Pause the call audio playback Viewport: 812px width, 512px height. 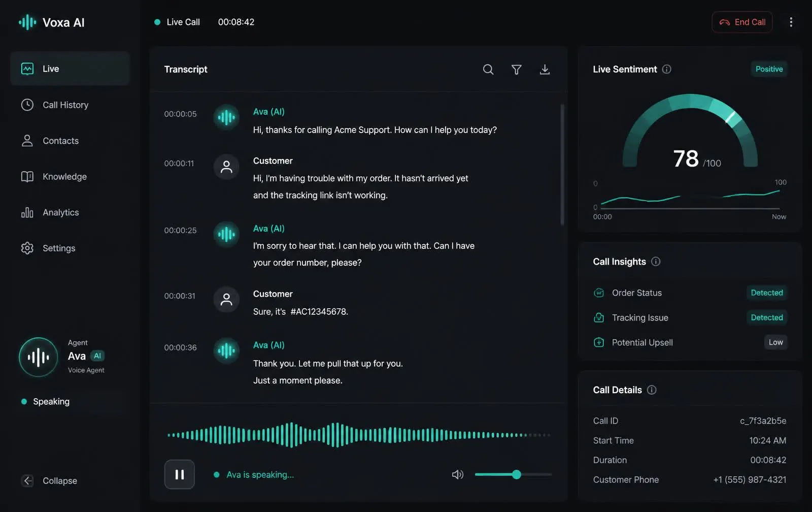click(180, 474)
